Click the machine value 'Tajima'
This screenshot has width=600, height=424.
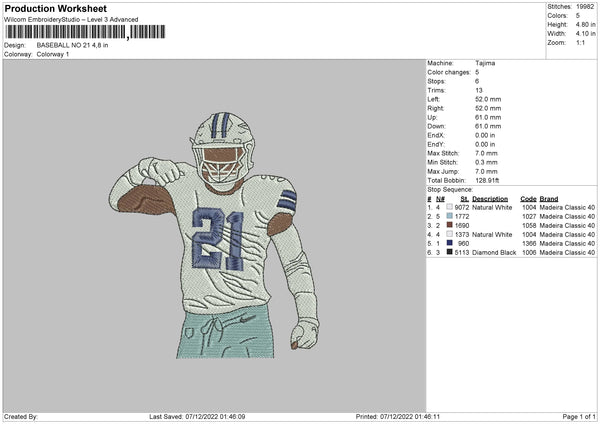pyautogui.click(x=485, y=63)
